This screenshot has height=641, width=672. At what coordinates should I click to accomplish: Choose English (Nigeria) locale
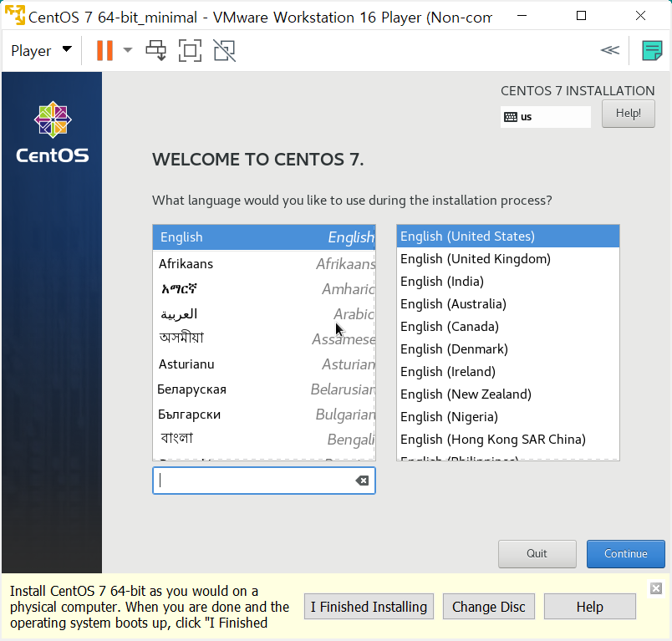tap(508, 416)
